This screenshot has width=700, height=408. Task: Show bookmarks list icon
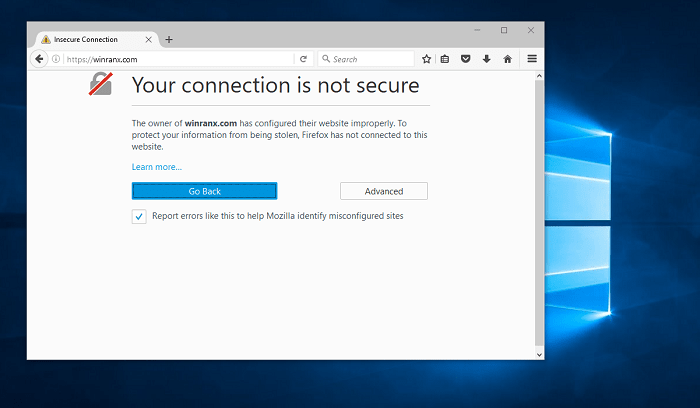tap(445, 59)
